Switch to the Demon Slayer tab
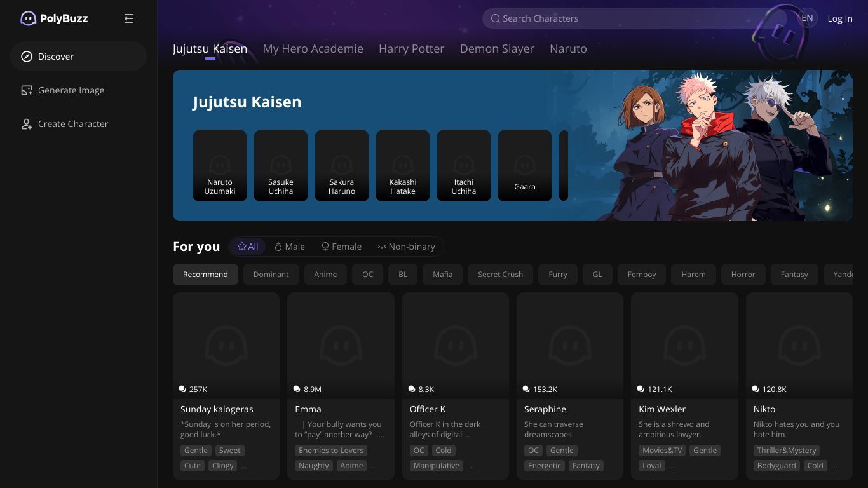The image size is (868, 488). (497, 49)
